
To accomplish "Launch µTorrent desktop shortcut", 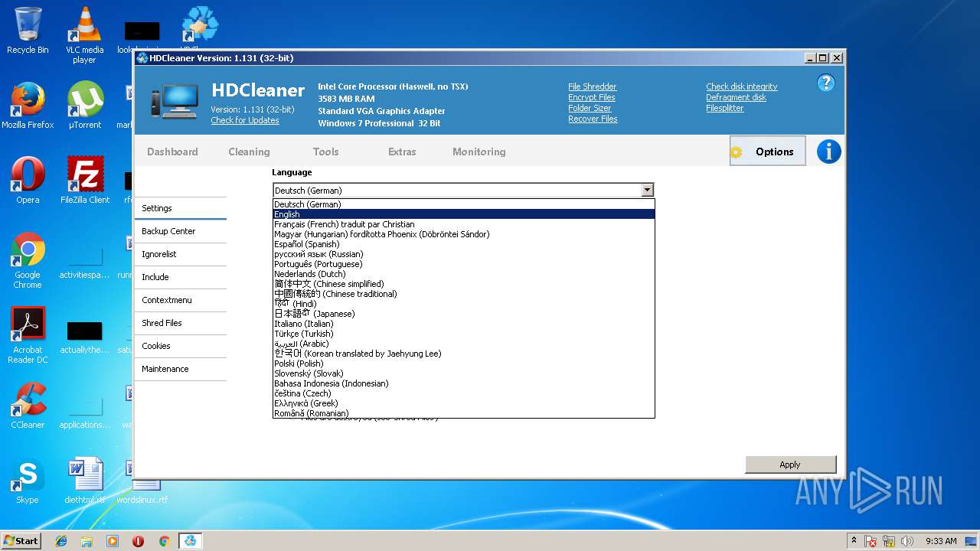I will [x=85, y=106].
